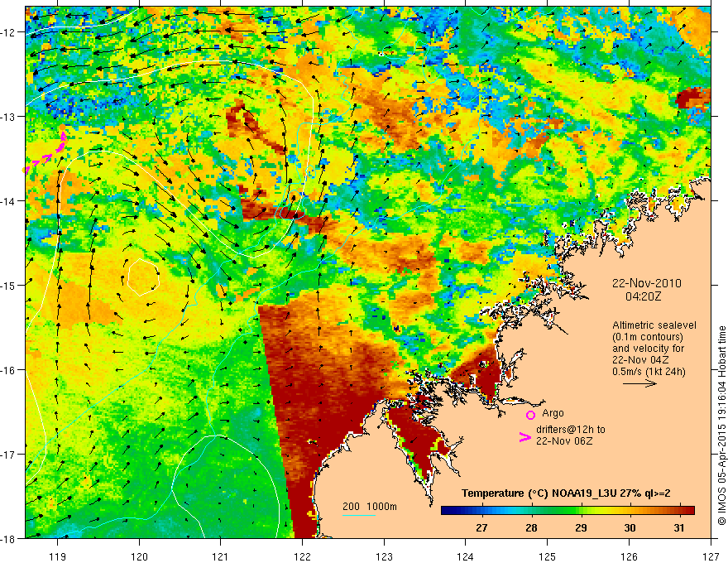
Task: Click the 'and velocity for' text line
Action: coord(648,349)
